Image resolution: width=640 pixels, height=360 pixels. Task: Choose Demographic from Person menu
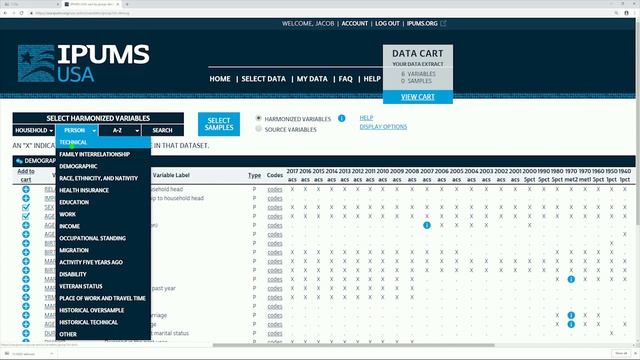click(103, 166)
